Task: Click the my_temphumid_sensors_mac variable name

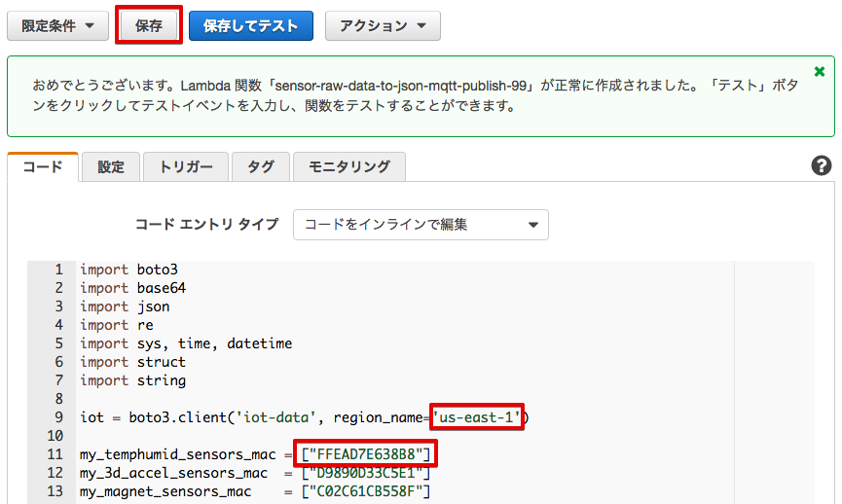Action: click(x=178, y=454)
